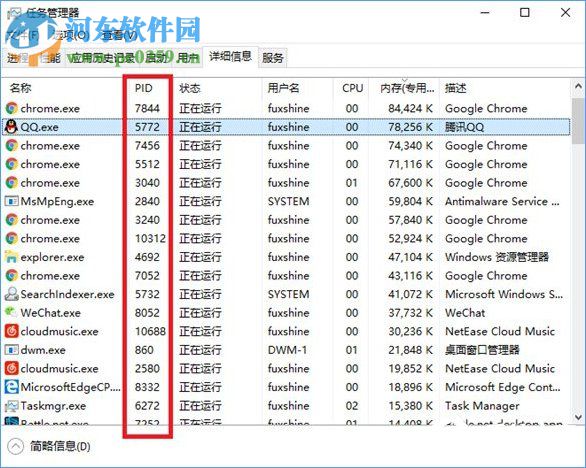Click the cloudmusic icon for PID 10688

pos(12,331)
